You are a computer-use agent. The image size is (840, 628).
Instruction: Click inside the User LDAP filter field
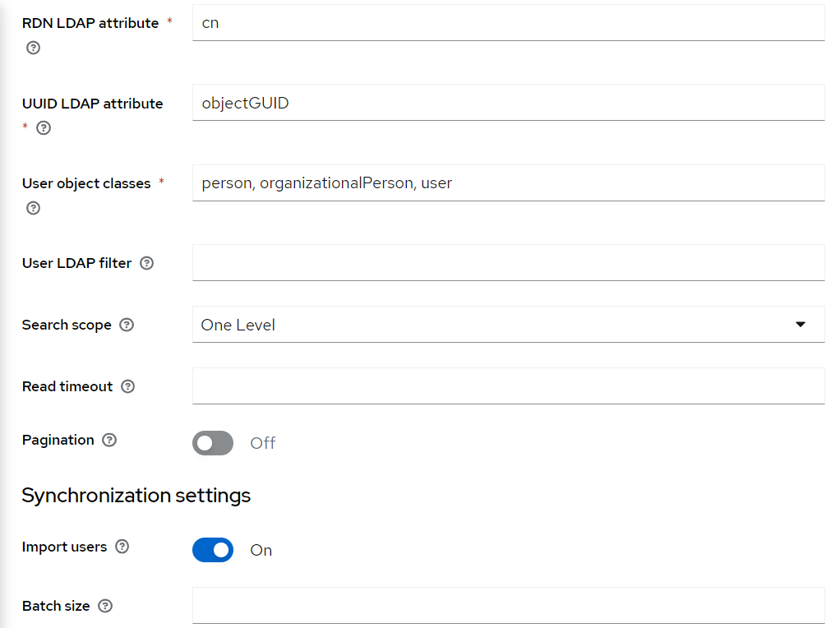click(x=508, y=262)
